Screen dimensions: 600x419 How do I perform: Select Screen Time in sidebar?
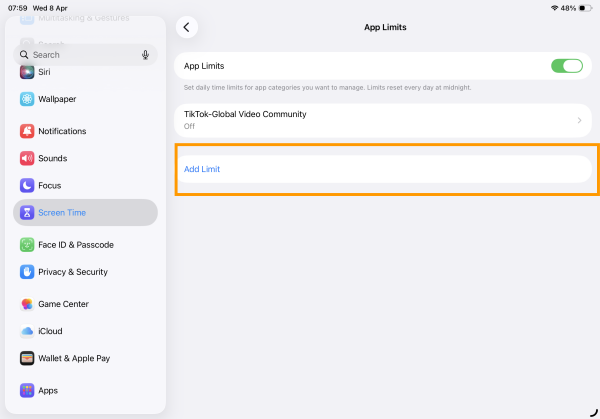pyautogui.click(x=85, y=212)
